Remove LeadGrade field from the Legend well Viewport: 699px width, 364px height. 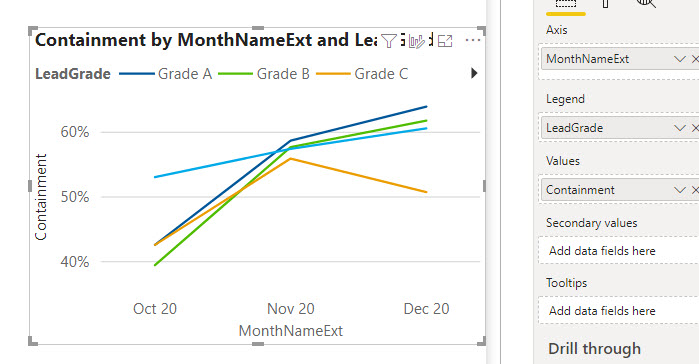pyautogui.click(x=695, y=128)
